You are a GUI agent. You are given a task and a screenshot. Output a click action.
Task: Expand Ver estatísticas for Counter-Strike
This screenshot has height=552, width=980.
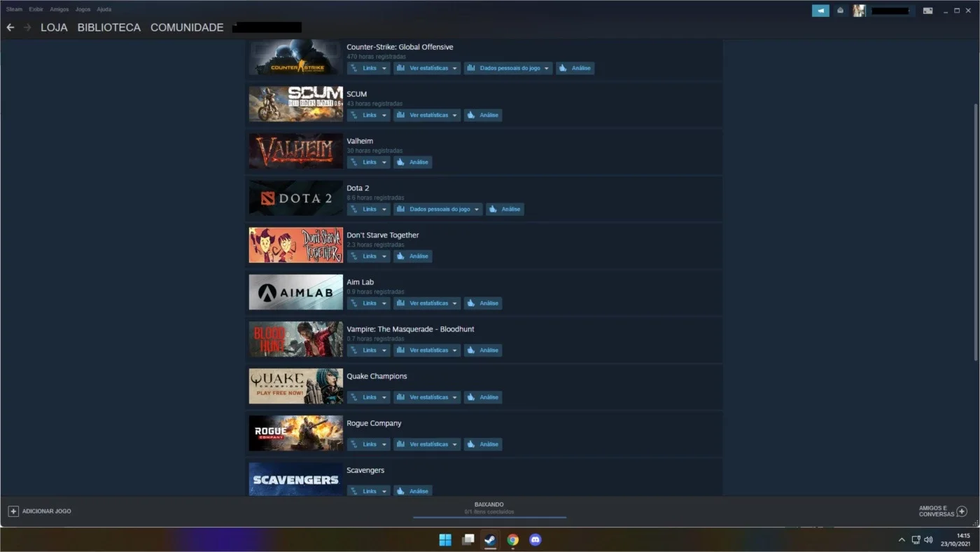[x=427, y=68]
